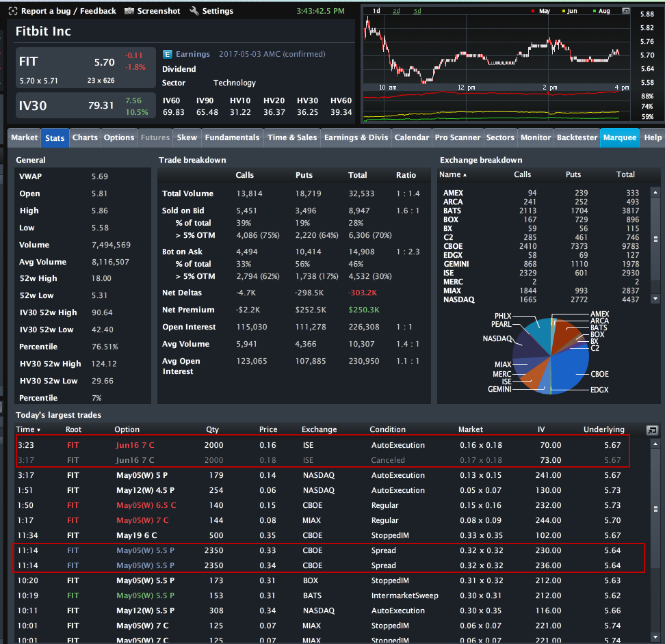The height and width of the screenshot is (644, 665).
Task: Click the Aug green legend swatch
Action: coord(595,12)
